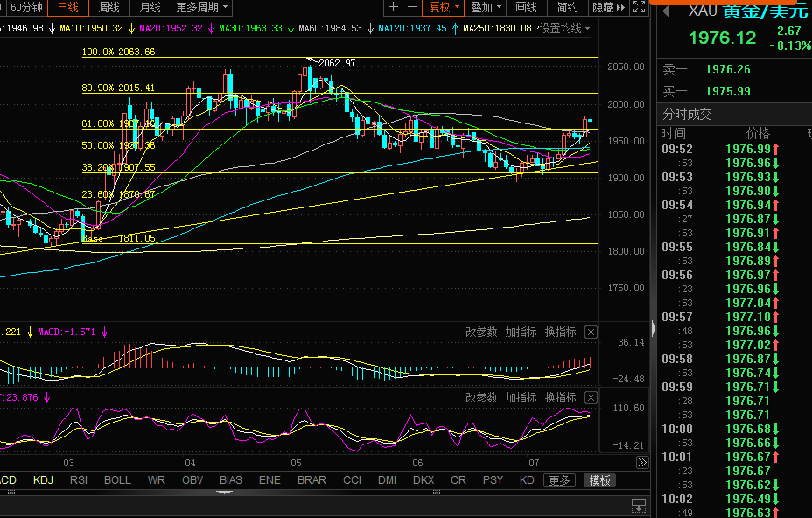Close the MACD indicator panel
Screen dimensions: 812x518
tap(591, 332)
